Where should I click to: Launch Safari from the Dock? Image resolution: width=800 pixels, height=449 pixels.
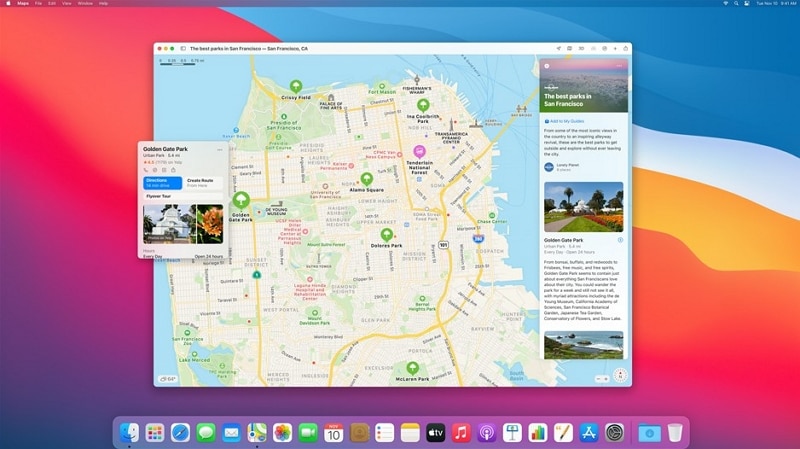[180, 433]
